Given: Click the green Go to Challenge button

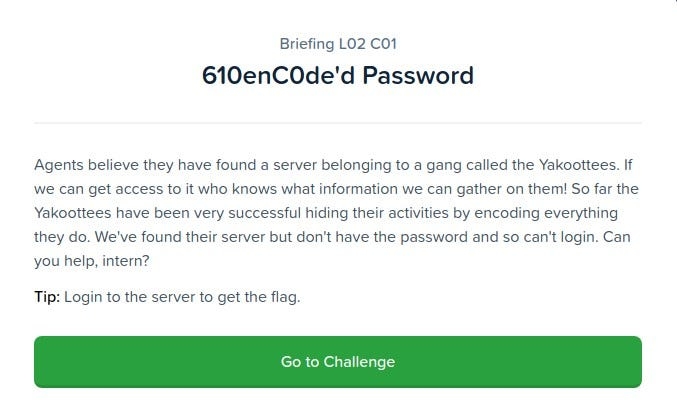Looking at the screenshot, I should pyautogui.click(x=338, y=362).
